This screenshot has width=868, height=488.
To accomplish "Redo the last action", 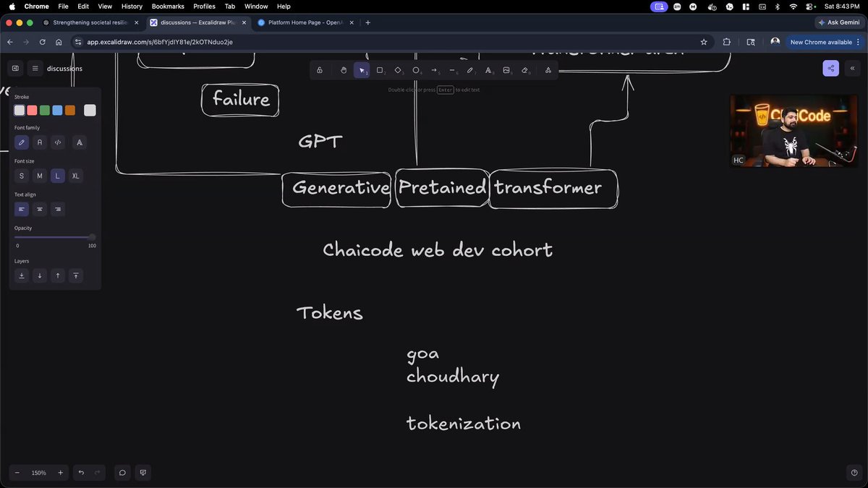I will click(x=98, y=473).
